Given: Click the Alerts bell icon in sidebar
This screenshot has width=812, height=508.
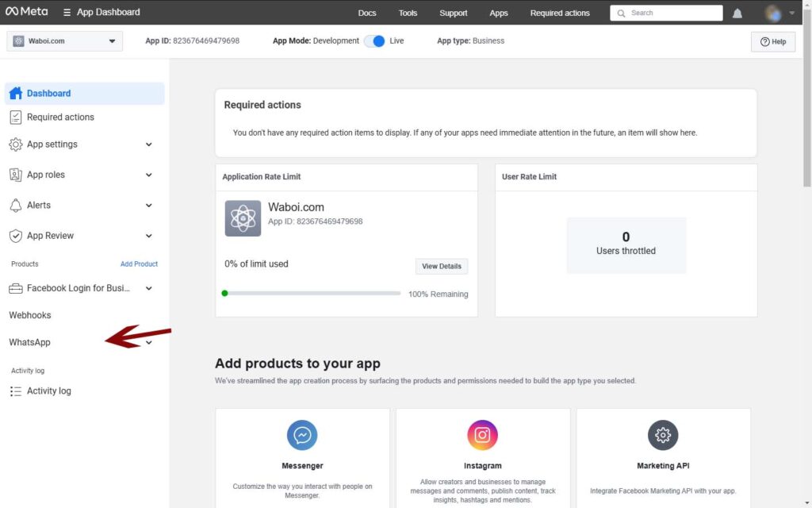Looking at the screenshot, I should (x=16, y=206).
